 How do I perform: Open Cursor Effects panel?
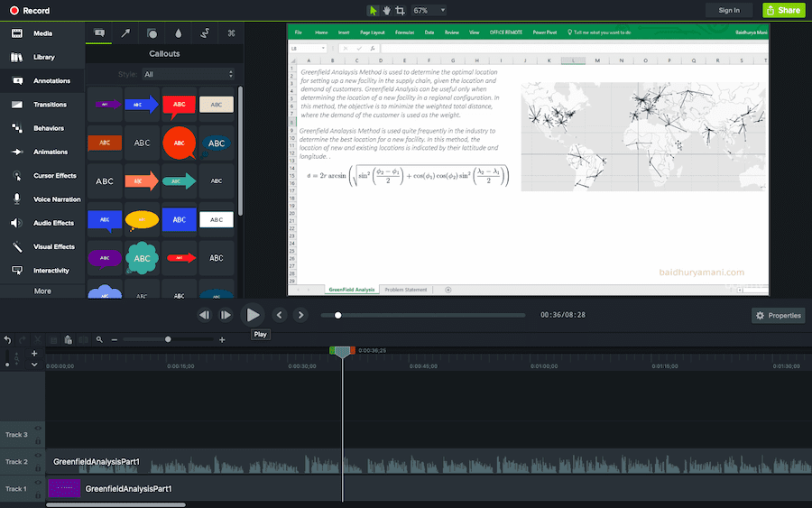43,176
